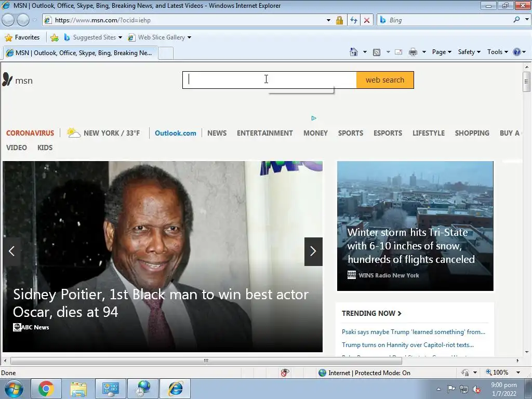Go to the KIDS section
The width and height of the screenshot is (532, 399).
(x=45, y=148)
